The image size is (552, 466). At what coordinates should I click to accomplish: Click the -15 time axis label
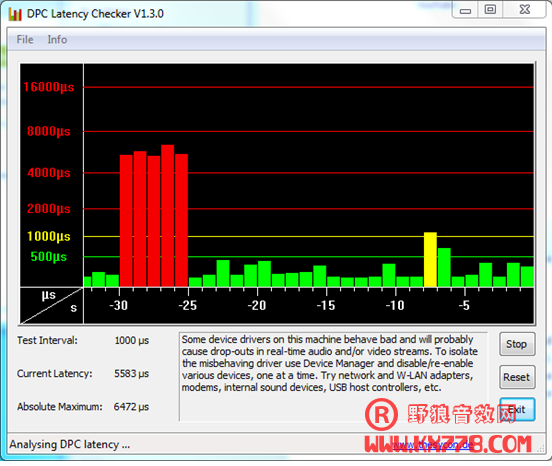tap(326, 305)
